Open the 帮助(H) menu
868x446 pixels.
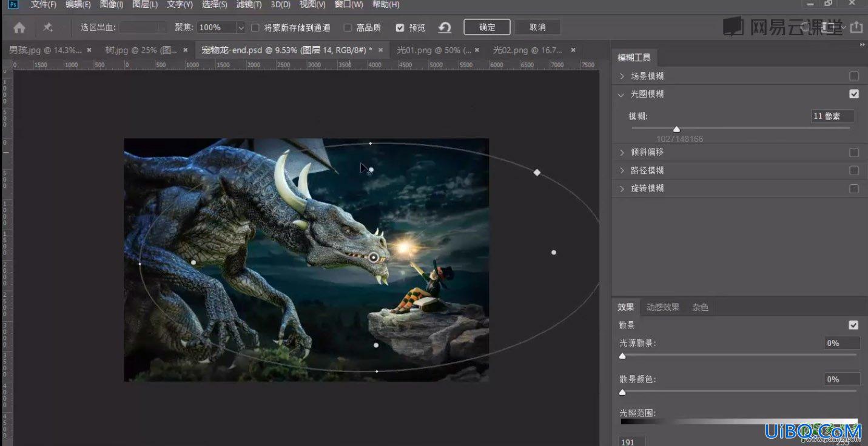[386, 5]
